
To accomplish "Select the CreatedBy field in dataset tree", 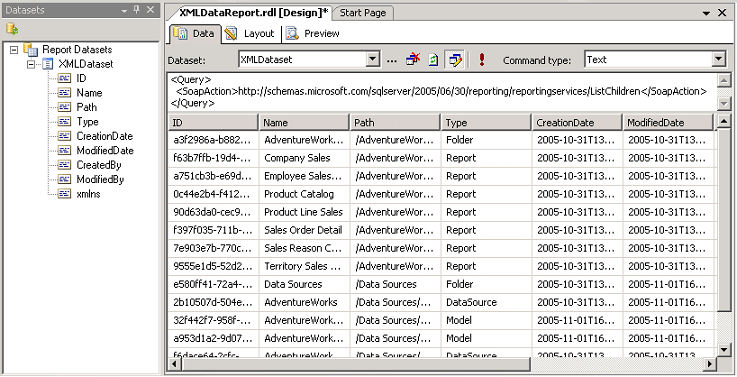I will tap(99, 165).
